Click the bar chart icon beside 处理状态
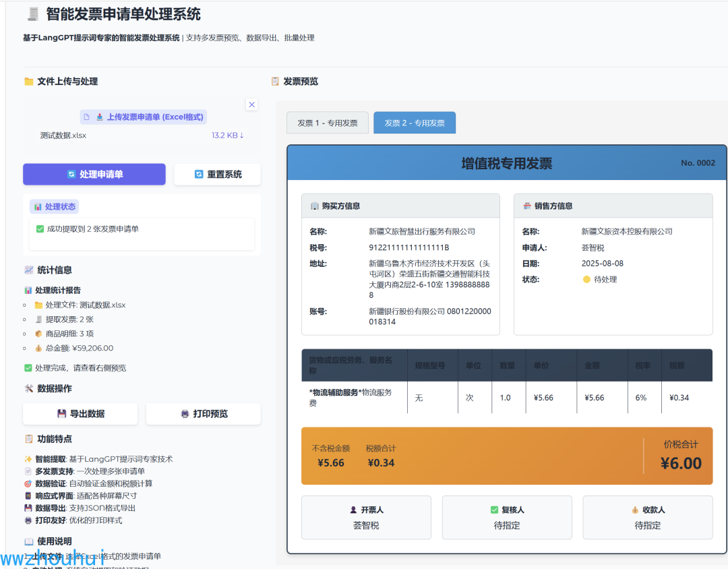 38,207
